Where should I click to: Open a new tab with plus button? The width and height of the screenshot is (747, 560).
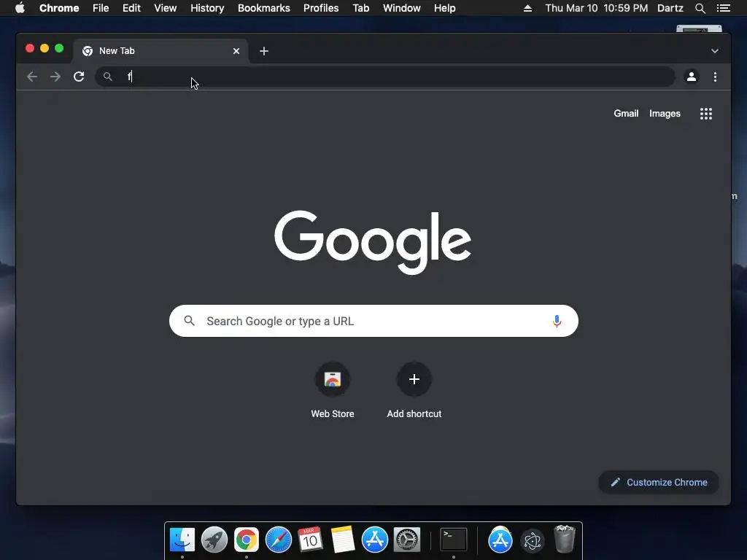click(x=264, y=51)
